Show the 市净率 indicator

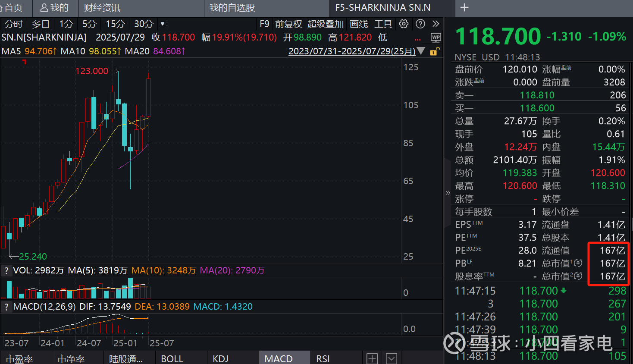click(x=71, y=359)
